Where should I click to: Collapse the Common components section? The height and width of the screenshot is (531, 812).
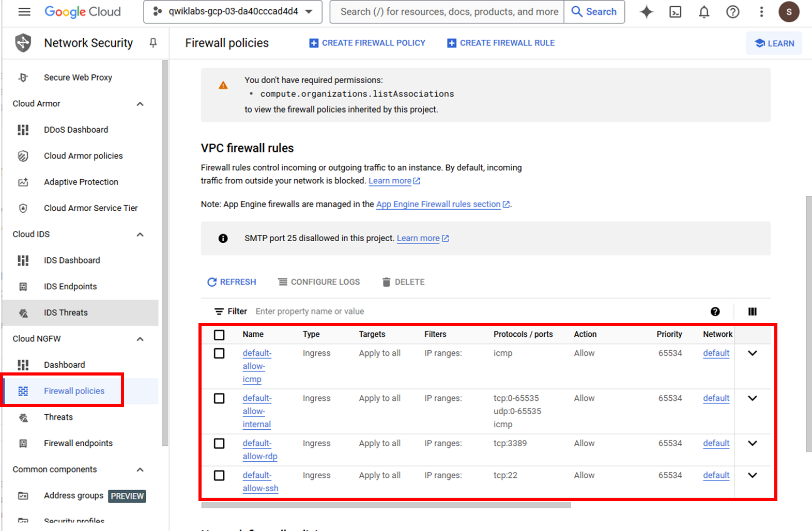coord(140,470)
